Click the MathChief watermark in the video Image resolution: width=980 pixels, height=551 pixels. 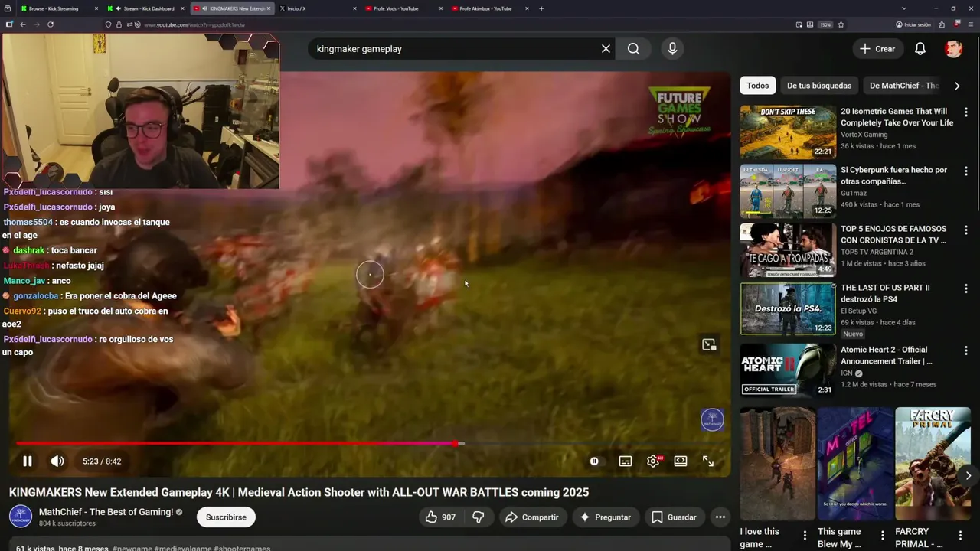point(713,419)
